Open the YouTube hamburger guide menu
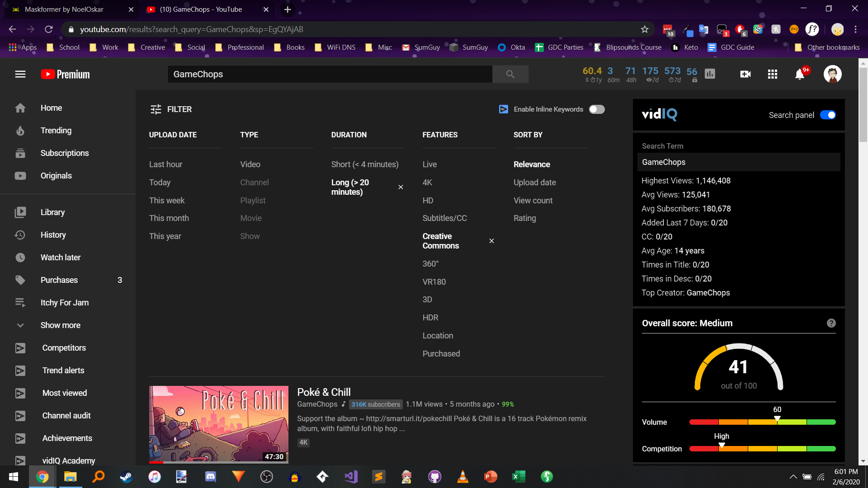Screen dimensions: 868x488 pos(20,74)
